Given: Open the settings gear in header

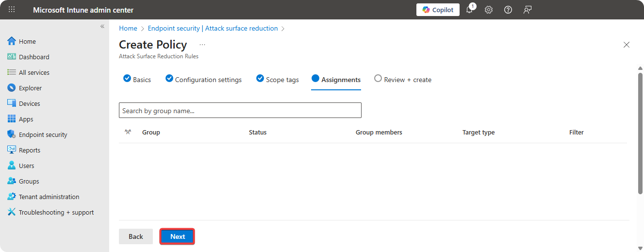Looking at the screenshot, I should point(489,10).
